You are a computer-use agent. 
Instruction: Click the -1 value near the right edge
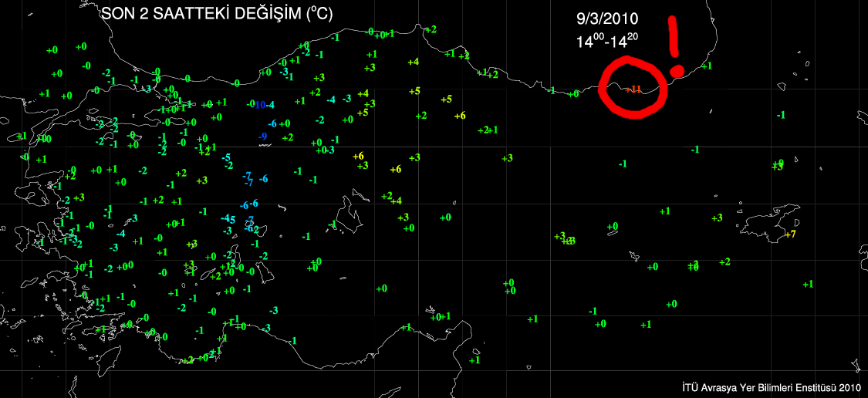coord(781,115)
